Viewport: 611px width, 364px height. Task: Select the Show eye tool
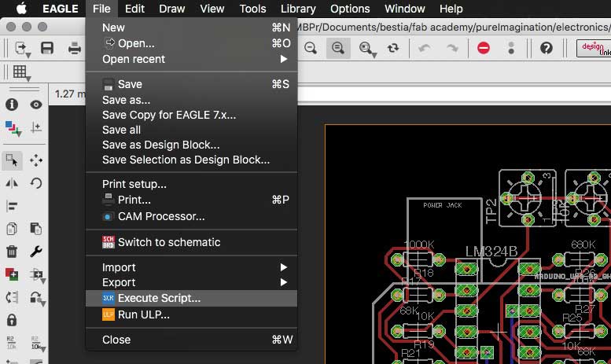36,105
